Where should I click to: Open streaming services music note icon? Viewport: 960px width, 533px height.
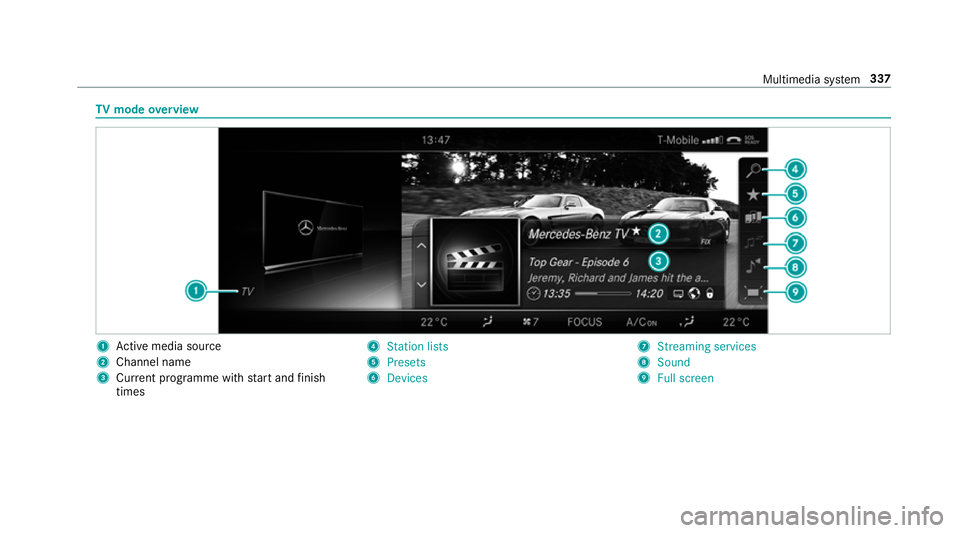[753, 242]
